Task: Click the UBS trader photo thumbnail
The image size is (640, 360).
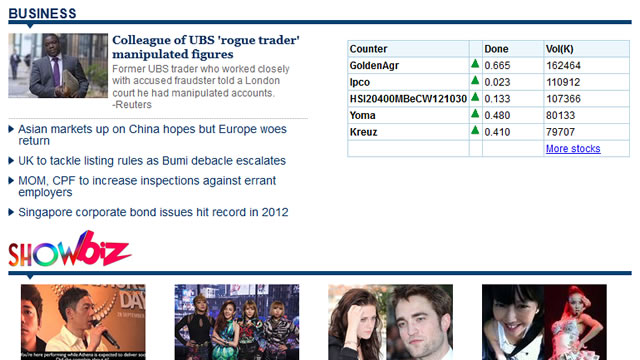Action: [x=58, y=65]
